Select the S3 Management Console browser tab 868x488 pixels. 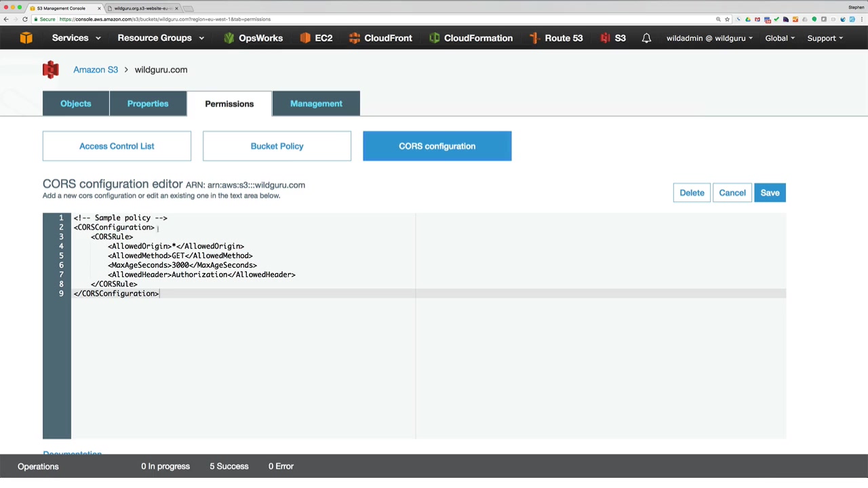(x=64, y=8)
